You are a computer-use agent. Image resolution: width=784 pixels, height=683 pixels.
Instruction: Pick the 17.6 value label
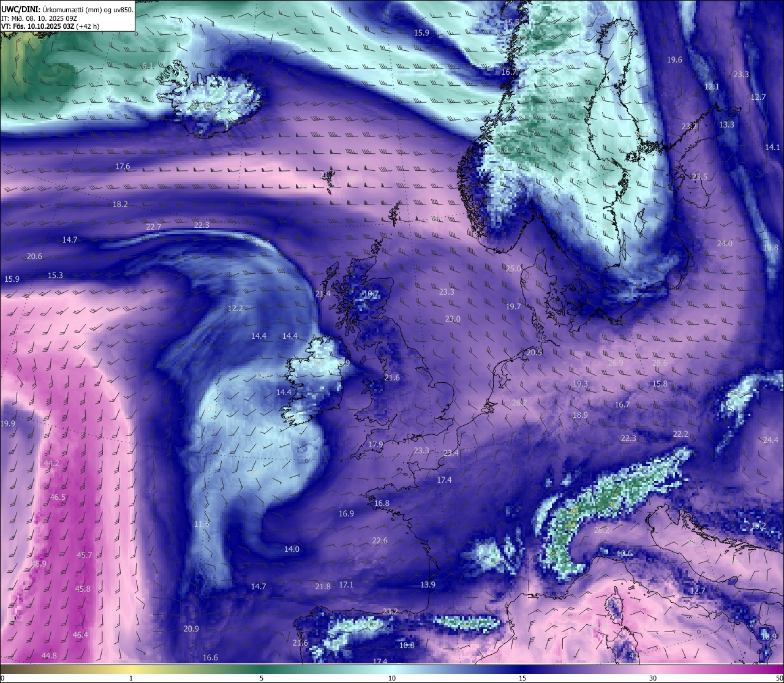tap(123, 166)
